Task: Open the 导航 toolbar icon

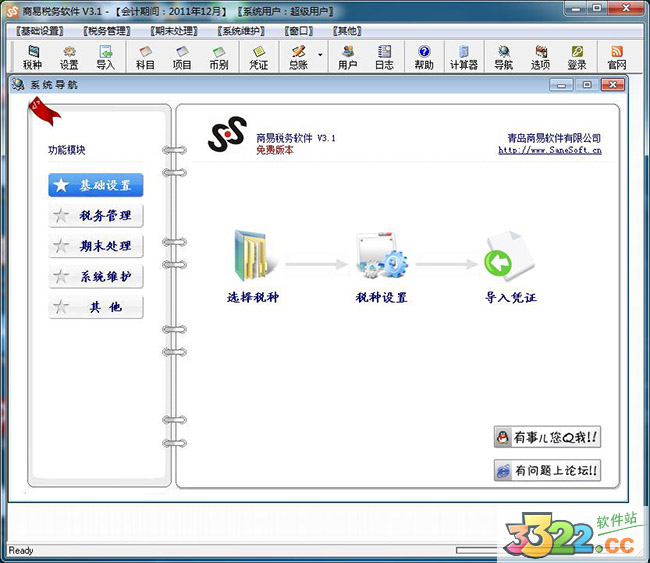Action: pos(504,57)
